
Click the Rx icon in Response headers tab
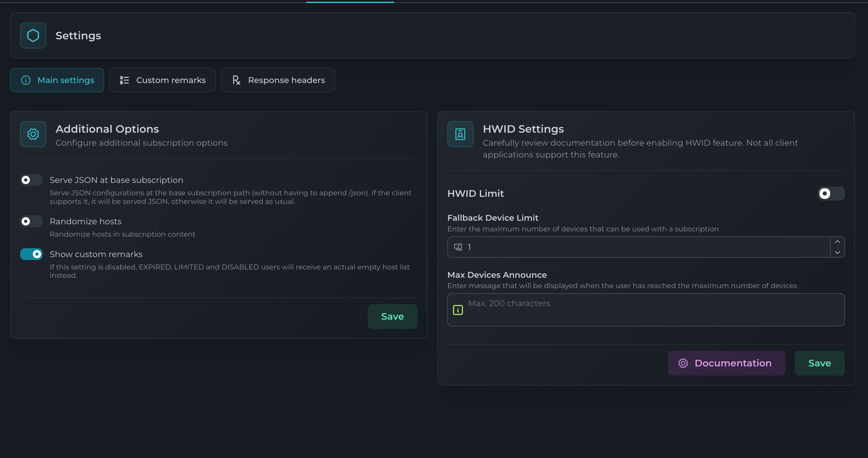point(236,80)
